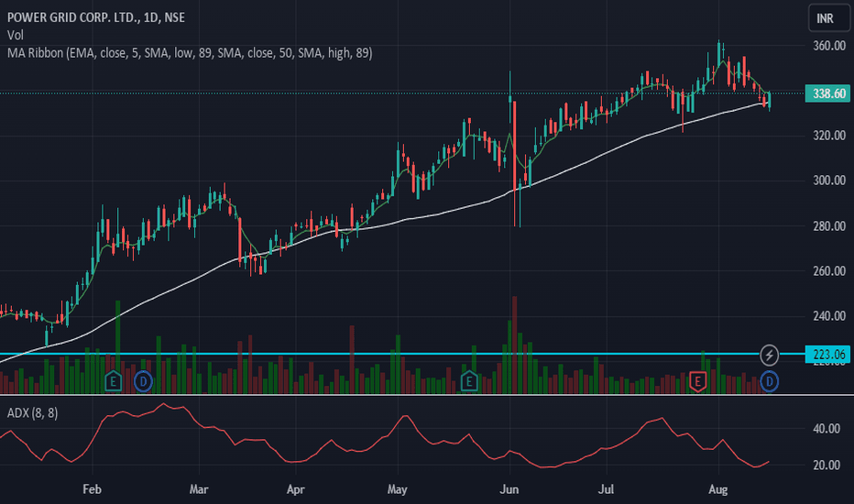Open the red July earnings E marker

click(x=697, y=381)
